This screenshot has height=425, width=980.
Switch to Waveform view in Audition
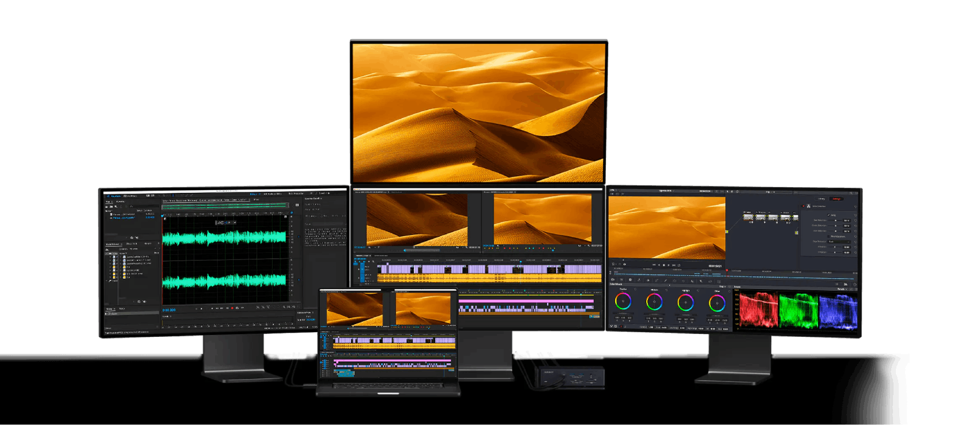[114, 196]
